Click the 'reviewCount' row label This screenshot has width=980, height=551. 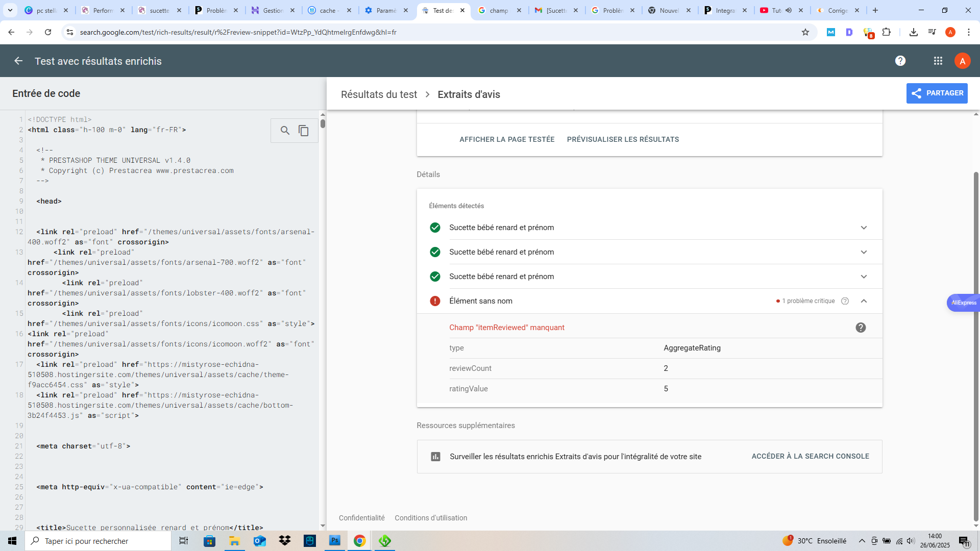pos(470,368)
